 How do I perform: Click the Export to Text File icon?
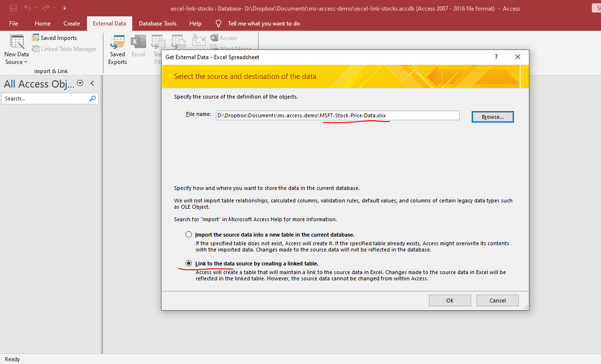[157, 42]
